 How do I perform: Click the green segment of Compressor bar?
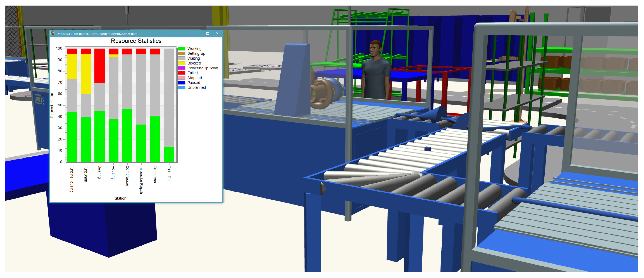(127, 135)
